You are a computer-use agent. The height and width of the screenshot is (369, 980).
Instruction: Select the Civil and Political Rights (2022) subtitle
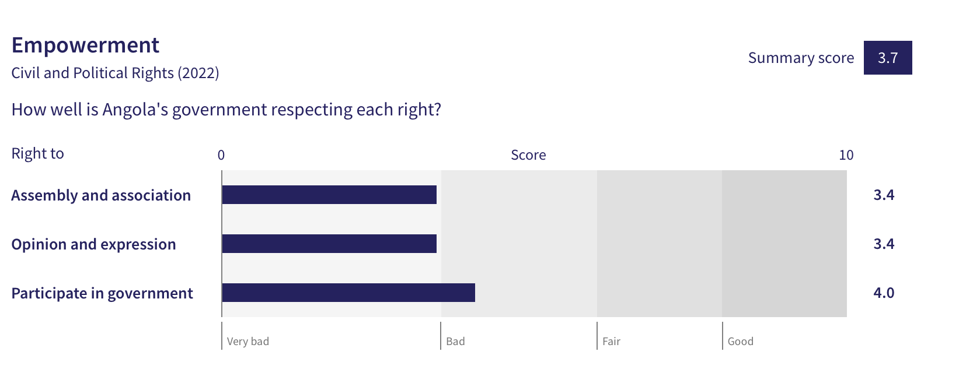point(115,73)
